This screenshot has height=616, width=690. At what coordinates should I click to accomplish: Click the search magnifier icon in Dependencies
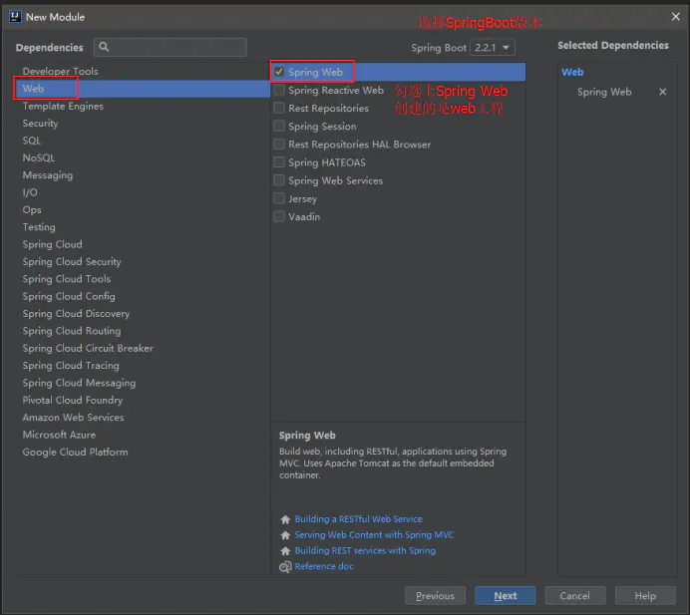click(104, 47)
